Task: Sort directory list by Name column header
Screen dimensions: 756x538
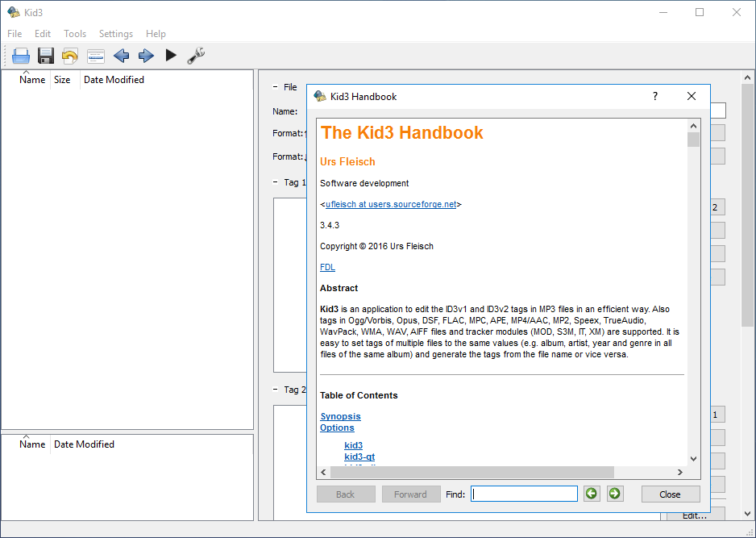Action: click(32, 444)
